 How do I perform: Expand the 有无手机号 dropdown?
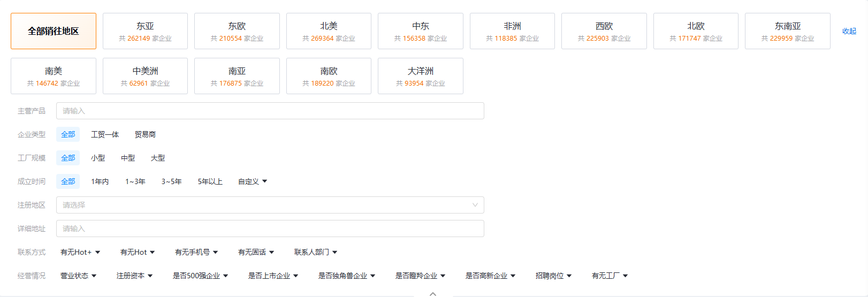196,252
